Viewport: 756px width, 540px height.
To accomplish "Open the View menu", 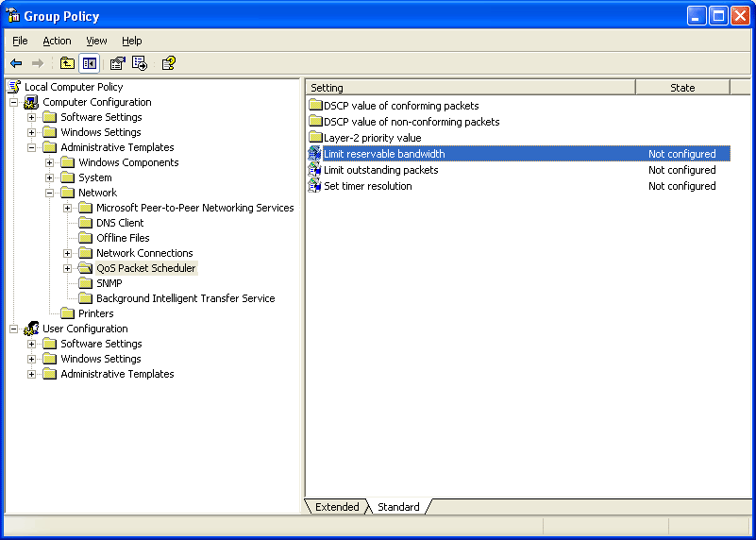I will click(96, 41).
